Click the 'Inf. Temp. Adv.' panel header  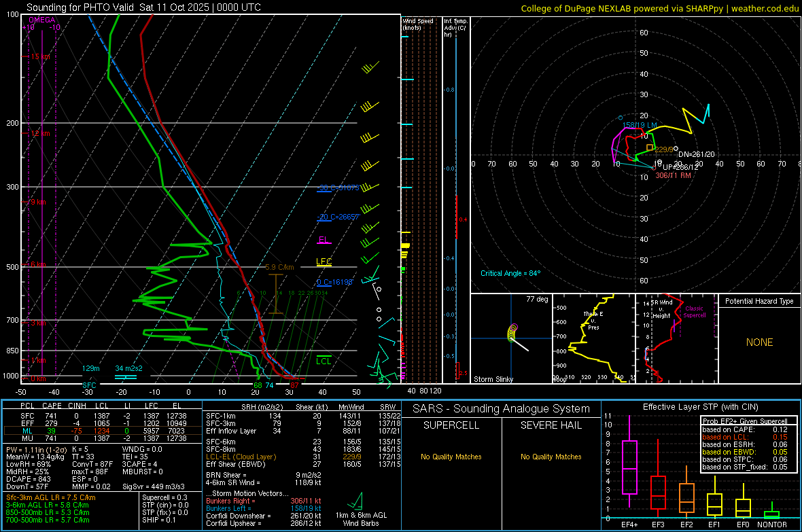click(455, 28)
